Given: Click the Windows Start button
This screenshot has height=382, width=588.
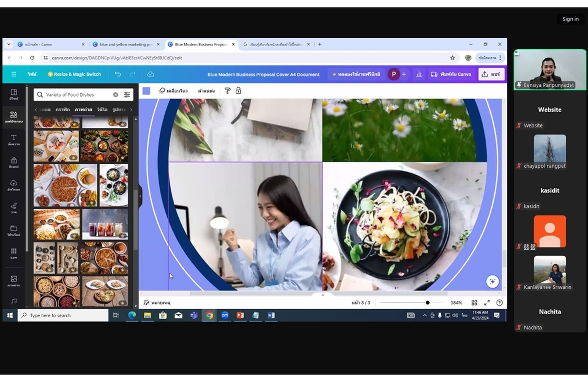Looking at the screenshot, I should 10,315.
